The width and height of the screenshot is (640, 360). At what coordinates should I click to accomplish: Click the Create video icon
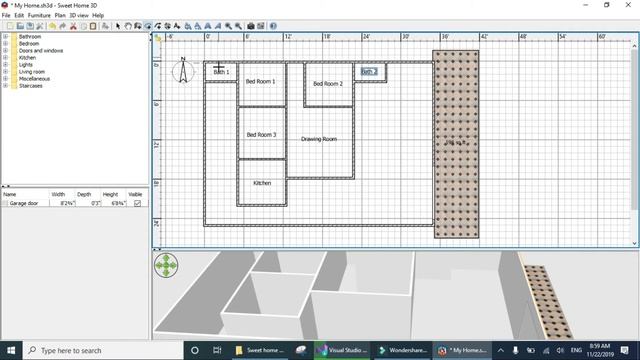tap(261, 26)
